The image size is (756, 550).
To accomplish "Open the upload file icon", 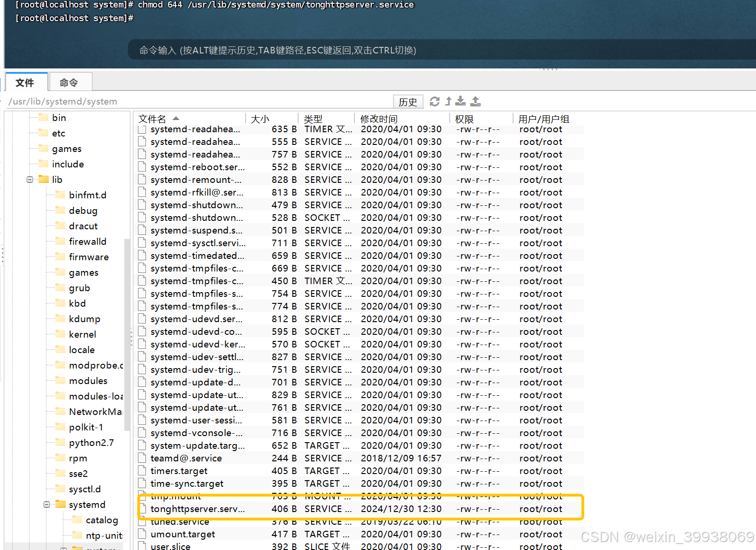I will coord(475,101).
